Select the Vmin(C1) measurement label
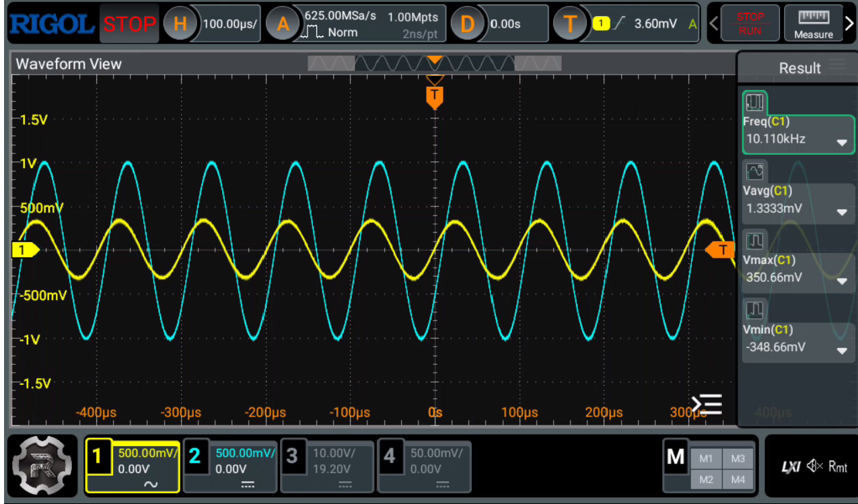858x504 pixels. 768,330
